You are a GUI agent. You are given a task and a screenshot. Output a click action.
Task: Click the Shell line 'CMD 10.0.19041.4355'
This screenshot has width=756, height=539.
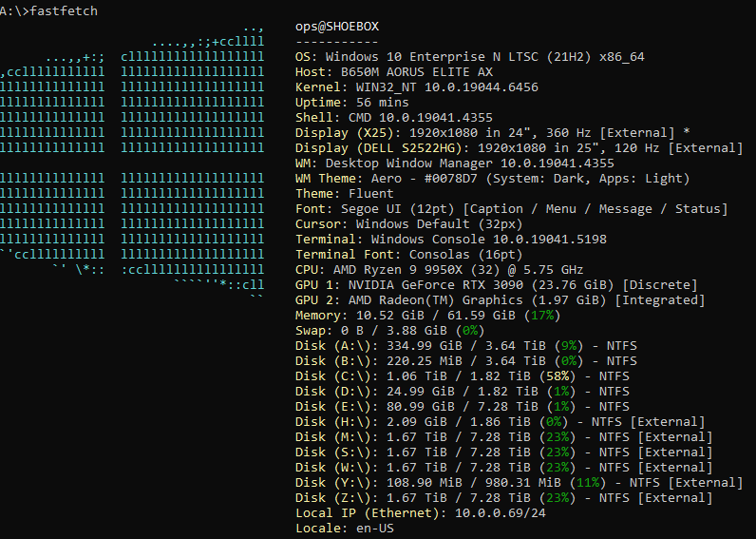tap(394, 118)
